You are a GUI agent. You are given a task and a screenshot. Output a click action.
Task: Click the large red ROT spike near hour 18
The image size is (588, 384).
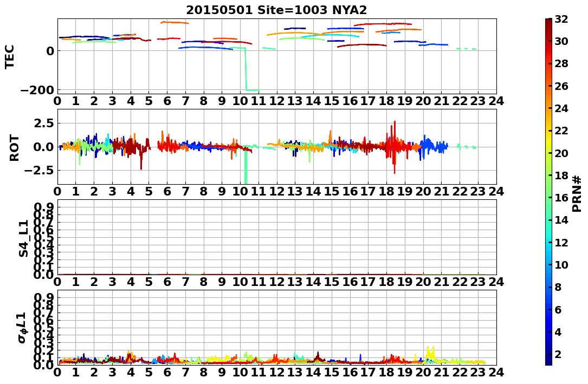[395, 147]
